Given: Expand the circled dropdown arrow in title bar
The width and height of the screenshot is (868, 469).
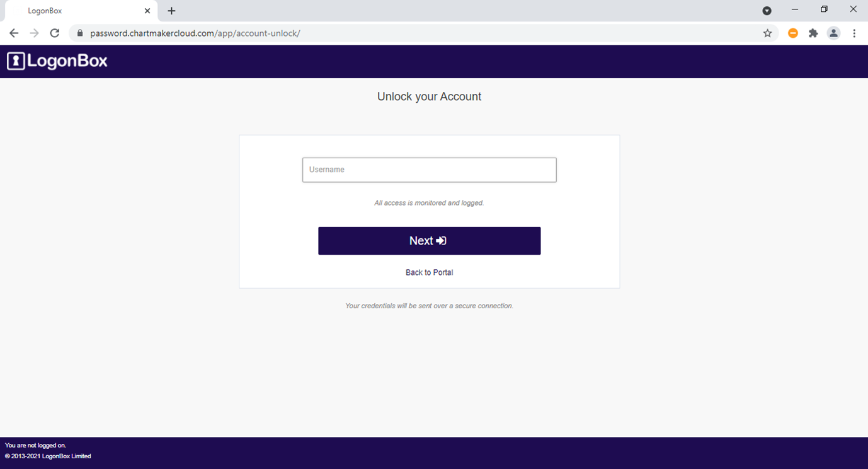Looking at the screenshot, I should [x=767, y=11].
